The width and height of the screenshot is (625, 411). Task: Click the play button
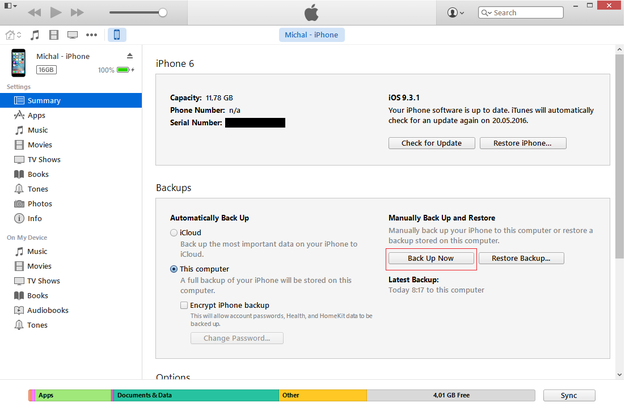[56, 12]
